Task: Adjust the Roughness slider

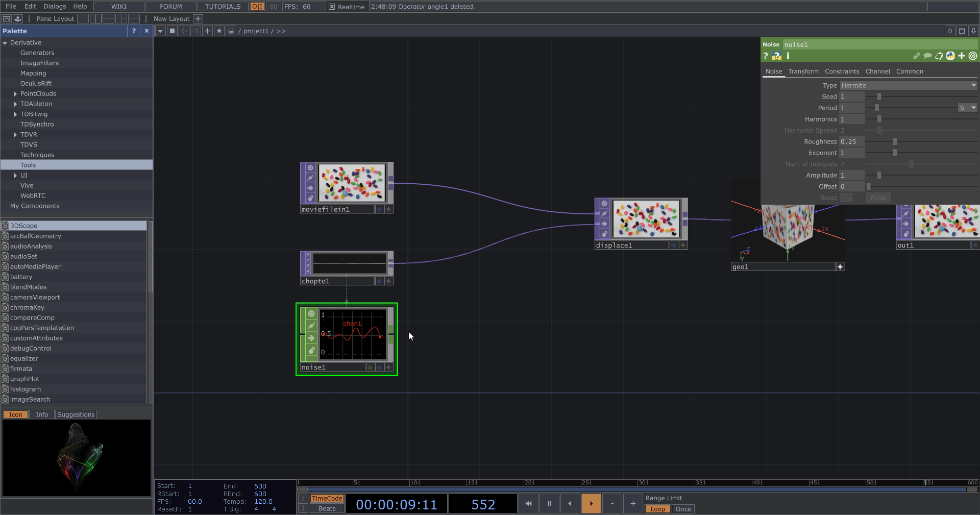Action: (x=895, y=142)
